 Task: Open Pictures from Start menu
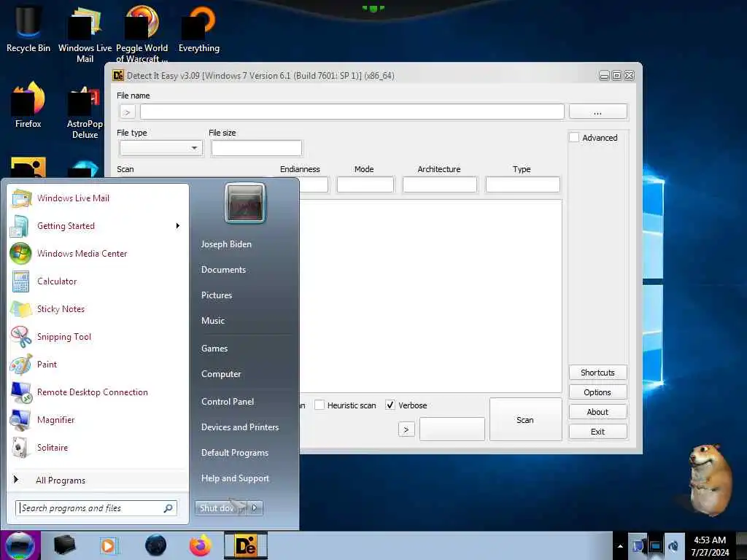pyautogui.click(x=217, y=295)
